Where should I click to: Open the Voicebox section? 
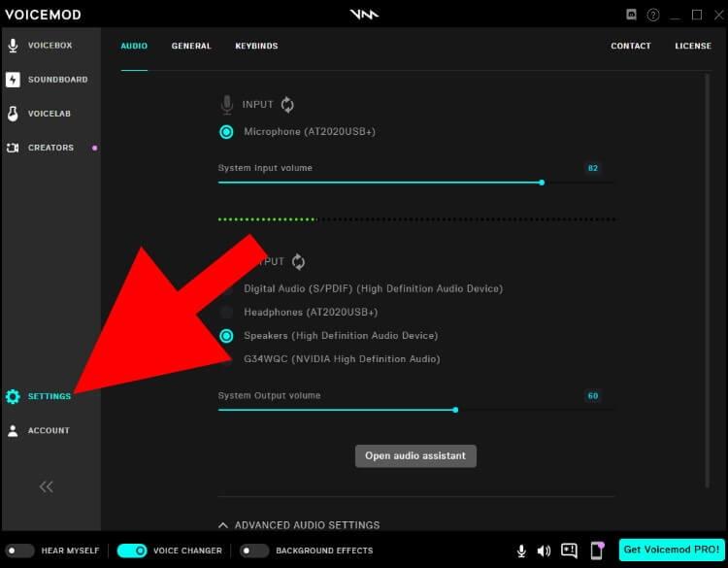40,46
